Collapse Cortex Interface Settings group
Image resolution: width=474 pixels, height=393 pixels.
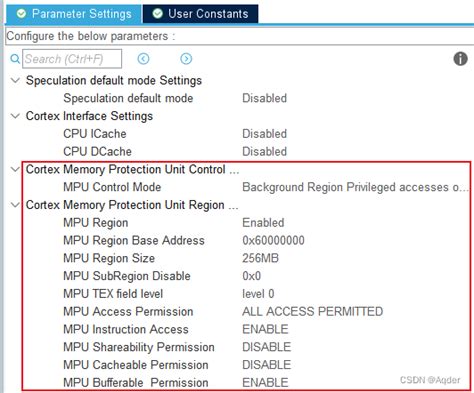15,116
